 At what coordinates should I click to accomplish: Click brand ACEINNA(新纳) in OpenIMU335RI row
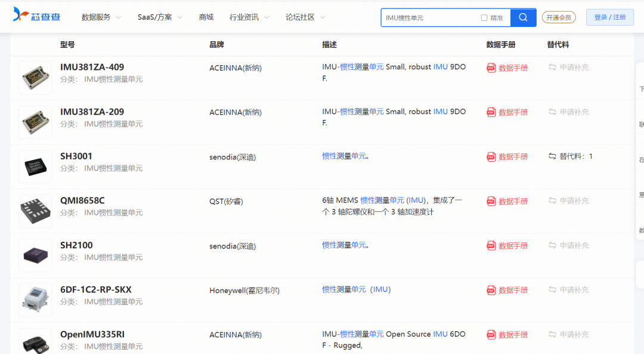tap(236, 335)
